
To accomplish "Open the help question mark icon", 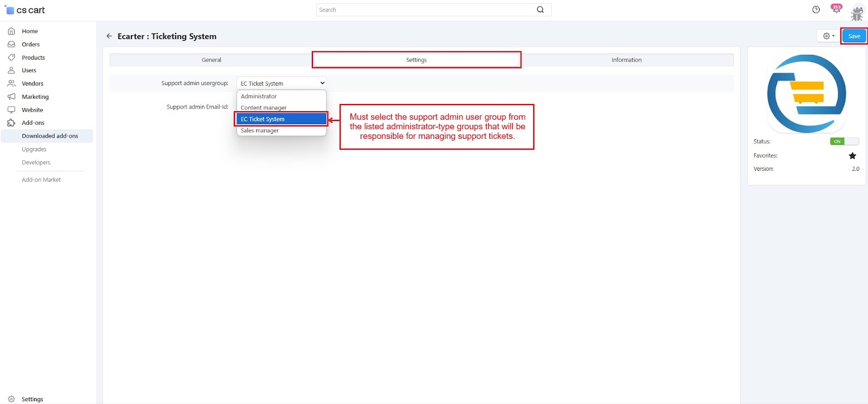I will tap(816, 10).
